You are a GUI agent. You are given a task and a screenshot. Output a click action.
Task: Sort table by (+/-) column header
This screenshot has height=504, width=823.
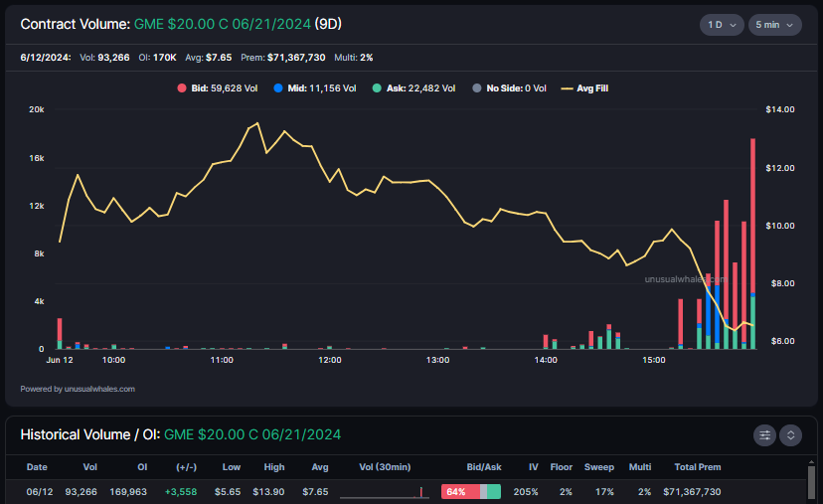pos(186,467)
